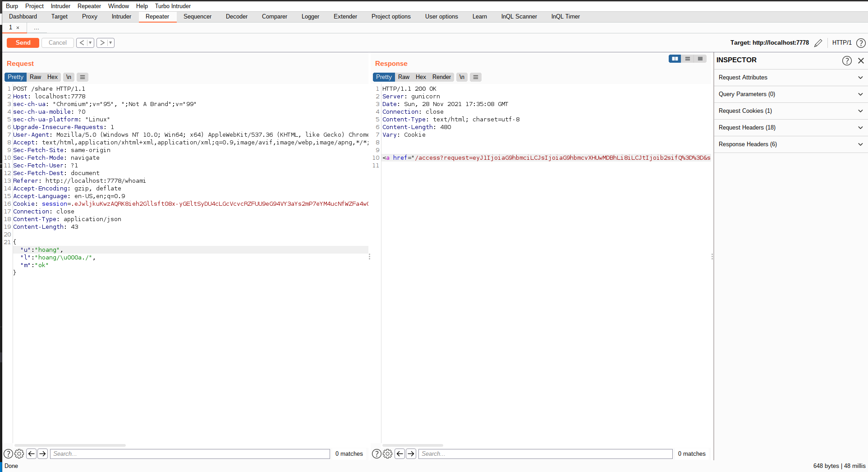Open the Project menu
868x472 pixels.
point(34,6)
